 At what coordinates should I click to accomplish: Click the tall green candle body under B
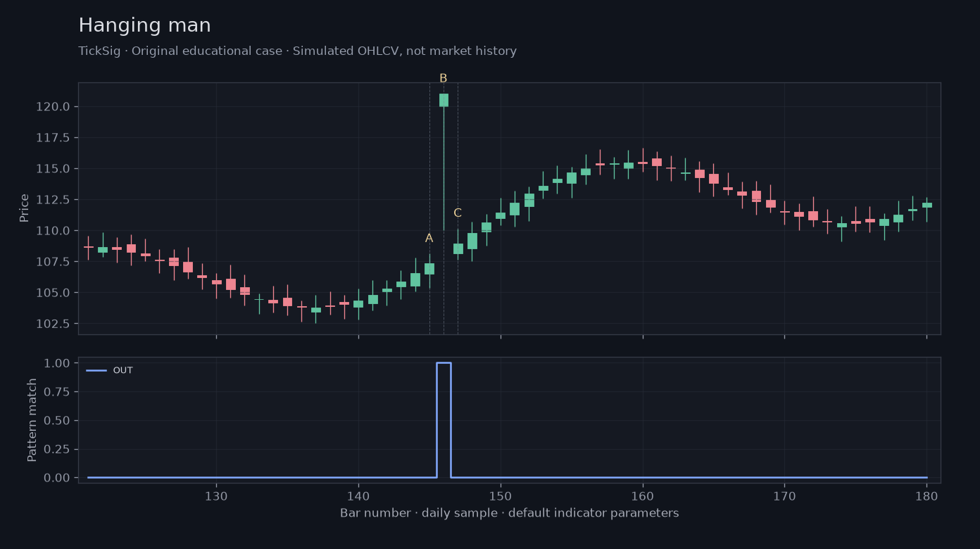coord(444,100)
